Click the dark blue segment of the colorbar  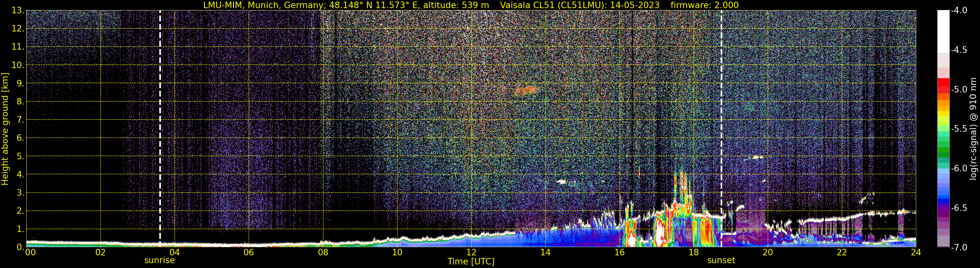point(944,201)
